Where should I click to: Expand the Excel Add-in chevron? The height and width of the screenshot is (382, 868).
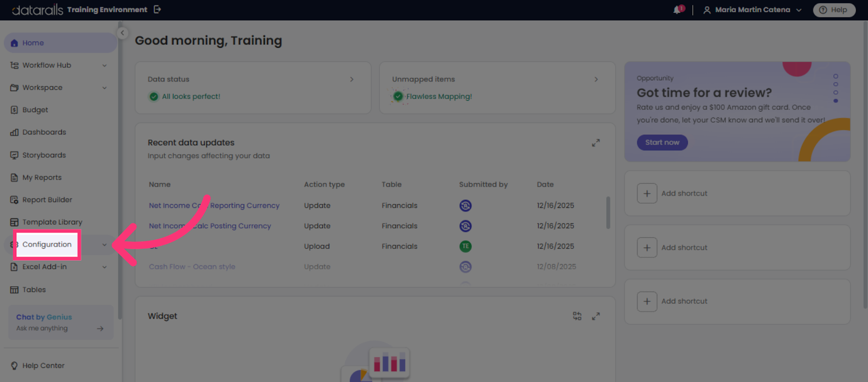[x=105, y=267]
